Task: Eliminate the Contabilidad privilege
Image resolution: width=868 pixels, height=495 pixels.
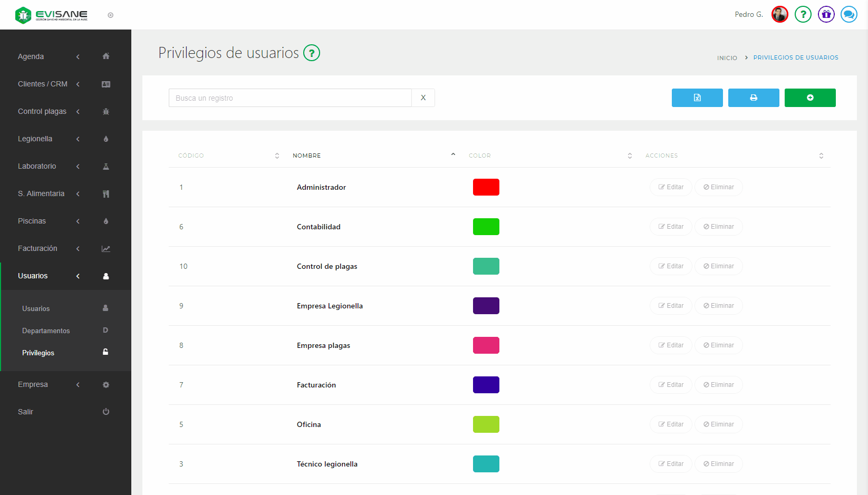Action: click(x=718, y=227)
